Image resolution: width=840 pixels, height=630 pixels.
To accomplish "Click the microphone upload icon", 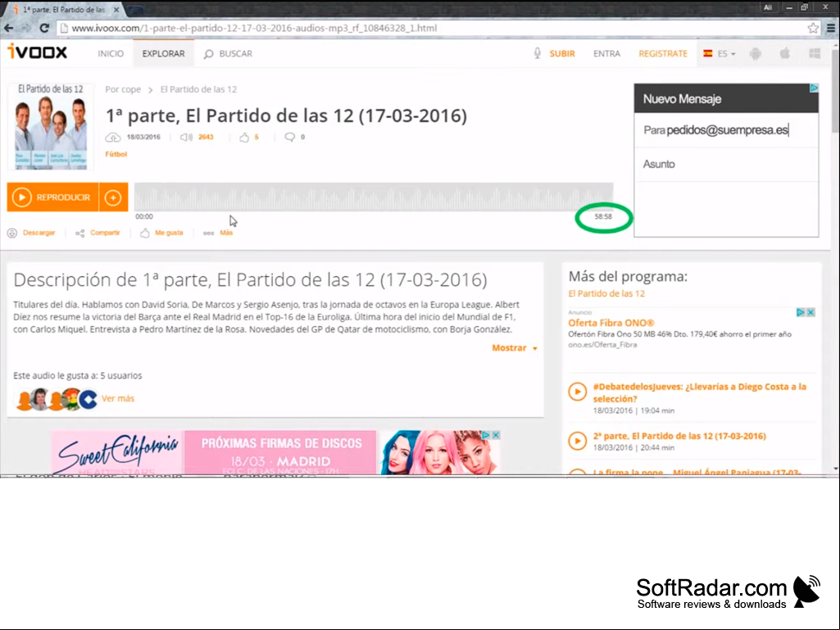I will tap(538, 53).
